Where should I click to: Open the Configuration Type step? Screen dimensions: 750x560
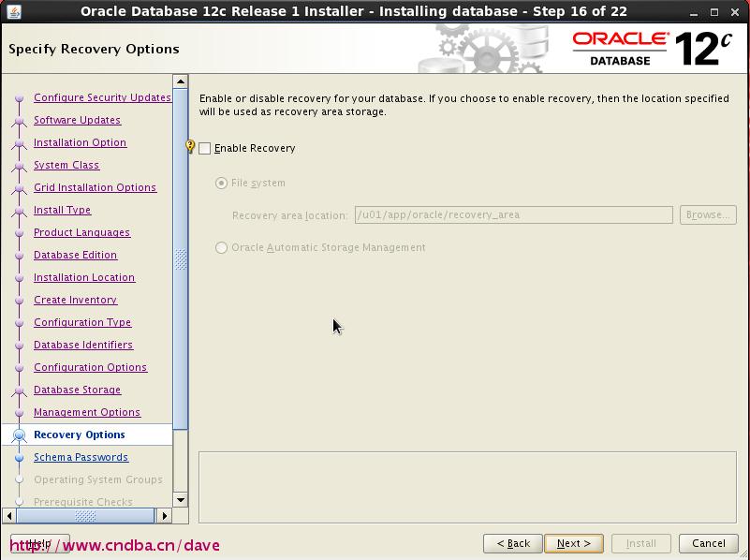point(82,322)
